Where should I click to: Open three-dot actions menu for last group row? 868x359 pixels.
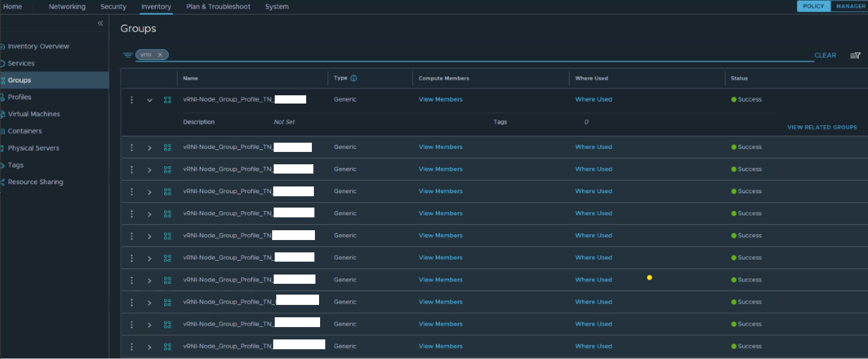click(132, 347)
